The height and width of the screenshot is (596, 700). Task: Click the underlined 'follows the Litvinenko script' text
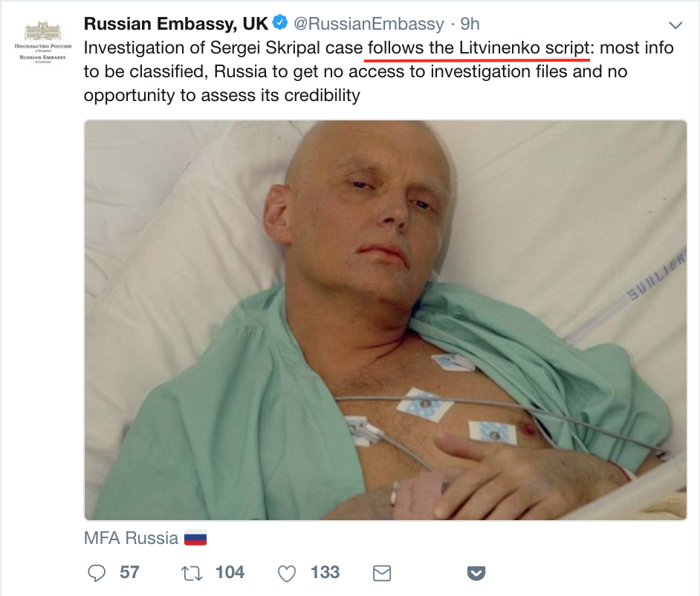pyautogui.click(x=479, y=48)
